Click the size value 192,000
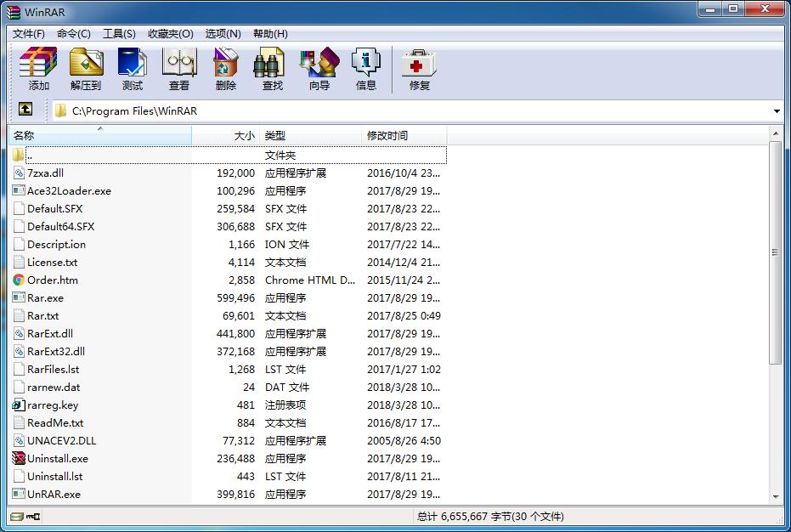 point(235,173)
